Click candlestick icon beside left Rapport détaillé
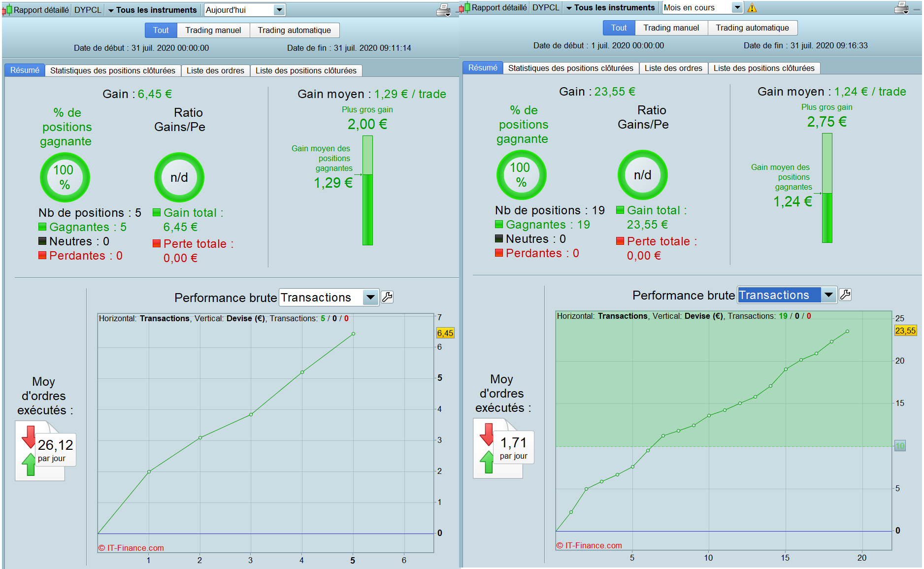The height and width of the screenshot is (569, 924). point(7,10)
